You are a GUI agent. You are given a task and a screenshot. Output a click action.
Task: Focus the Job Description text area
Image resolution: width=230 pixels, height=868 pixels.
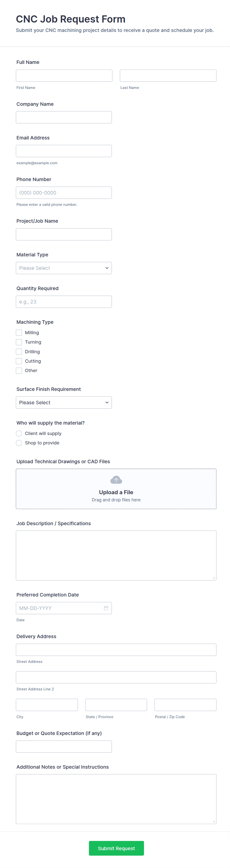point(116,555)
